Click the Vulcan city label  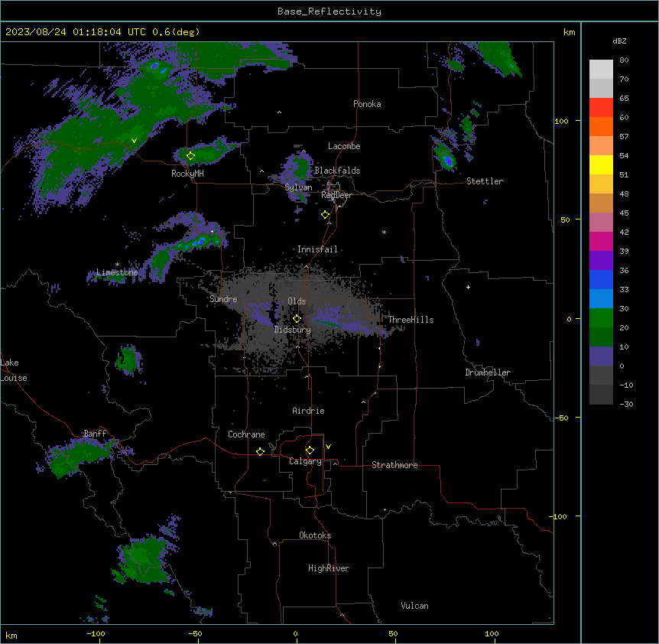pyautogui.click(x=414, y=606)
